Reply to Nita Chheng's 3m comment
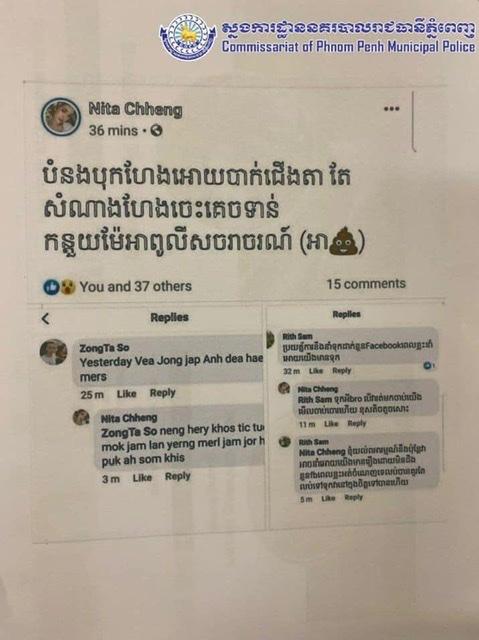Viewport: 479px width, 640px height. pos(177,476)
